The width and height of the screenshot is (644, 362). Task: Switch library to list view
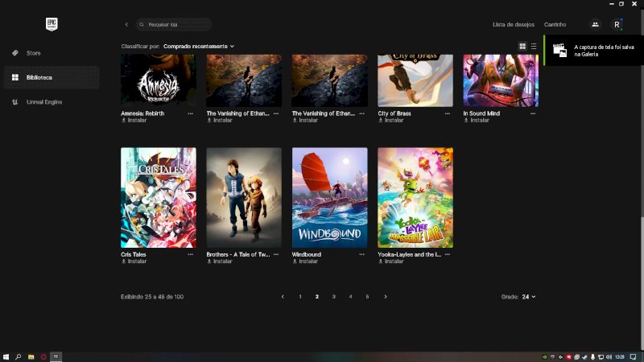pyautogui.click(x=534, y=47)
